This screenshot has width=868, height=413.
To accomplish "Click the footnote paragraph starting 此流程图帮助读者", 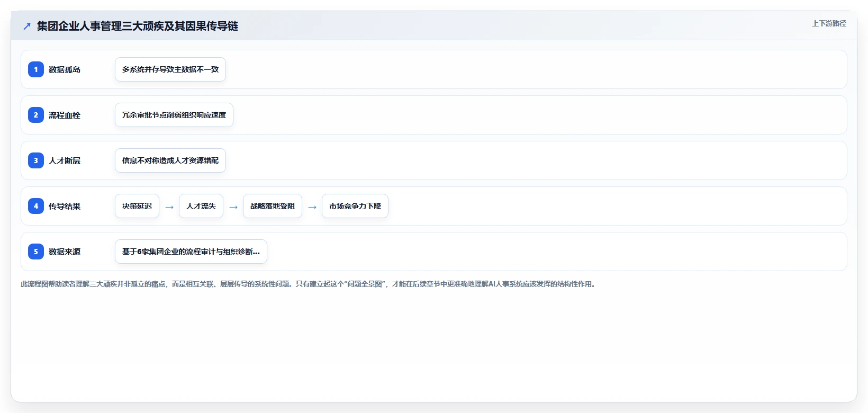I will [x=309, y=284].
